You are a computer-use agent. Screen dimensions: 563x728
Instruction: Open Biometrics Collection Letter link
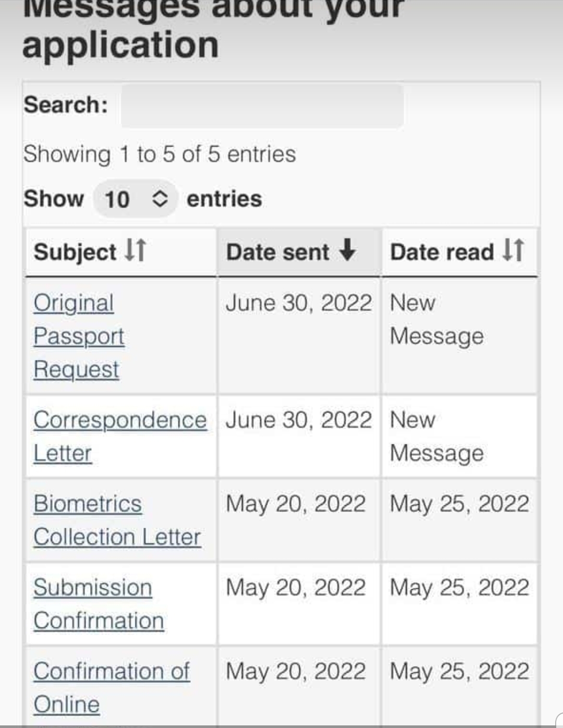(x=117, y=520)
